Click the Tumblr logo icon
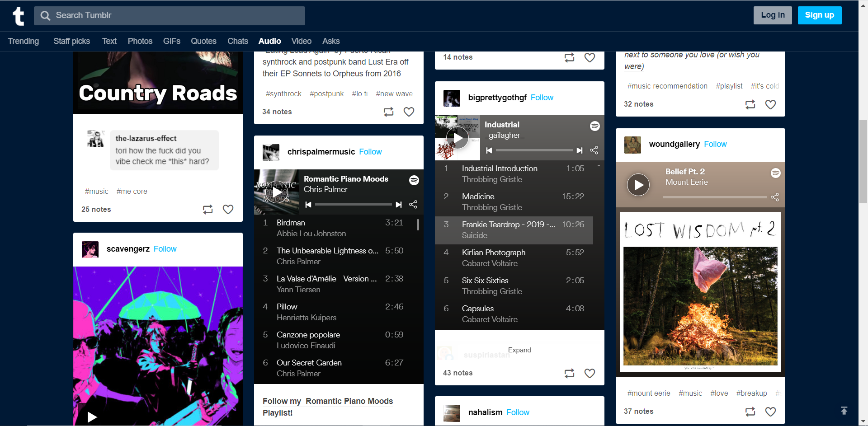The width and height of the screenshot is (868, 426). point(18,16)
